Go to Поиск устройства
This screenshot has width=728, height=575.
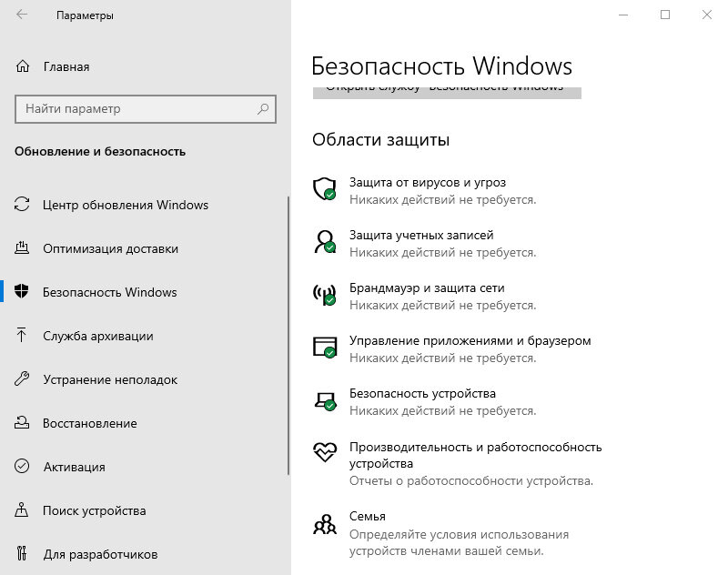[95, 510]
